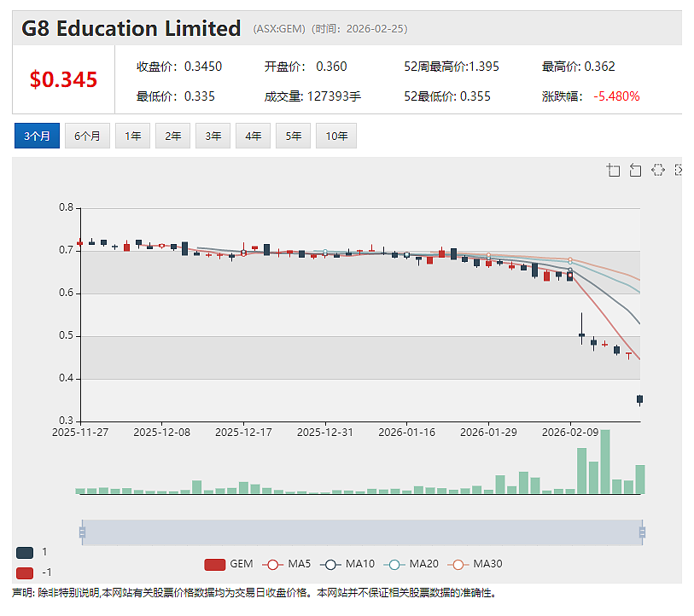Click the G8 Education Limited title
The image size is (694, 616).
131,29
